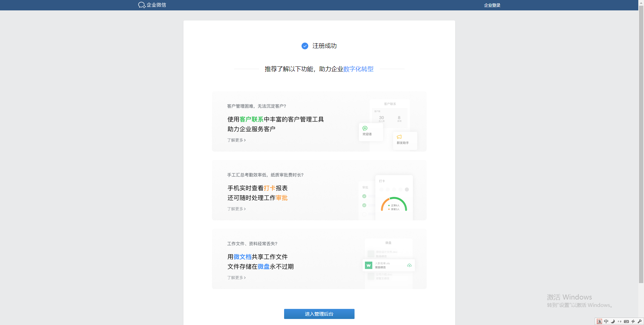The width and height of the screenshot is (644, 325).
Task: Click the 数字化转型 blue link text
Action: click(358, 69)
